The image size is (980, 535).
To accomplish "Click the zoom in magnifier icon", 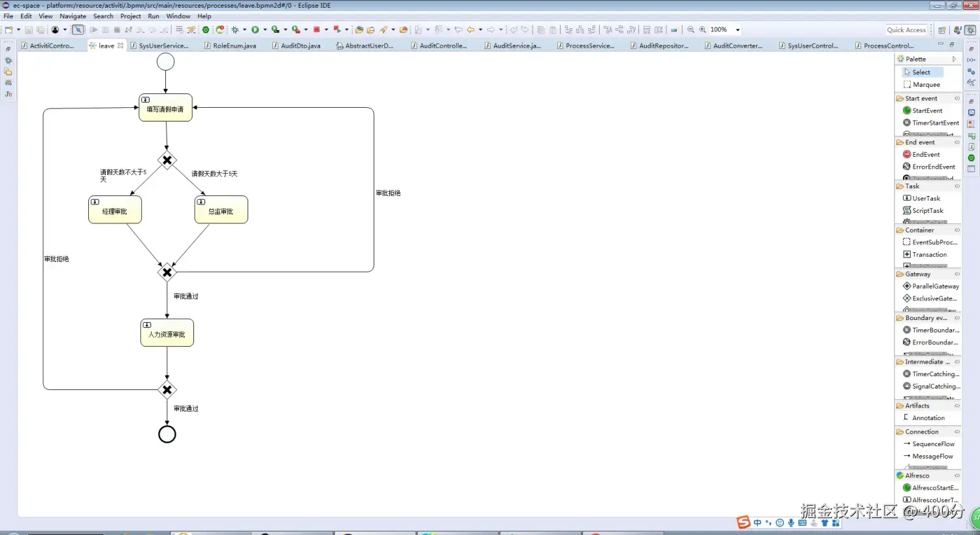I will pyautogui.click(x=702, y=29).
